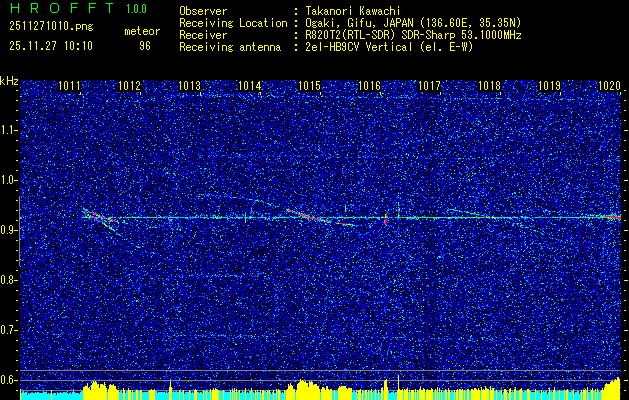Screen dimensions: 629x400
Task: Click the filename 2511271010.png
Action: [x=51, y=27]
